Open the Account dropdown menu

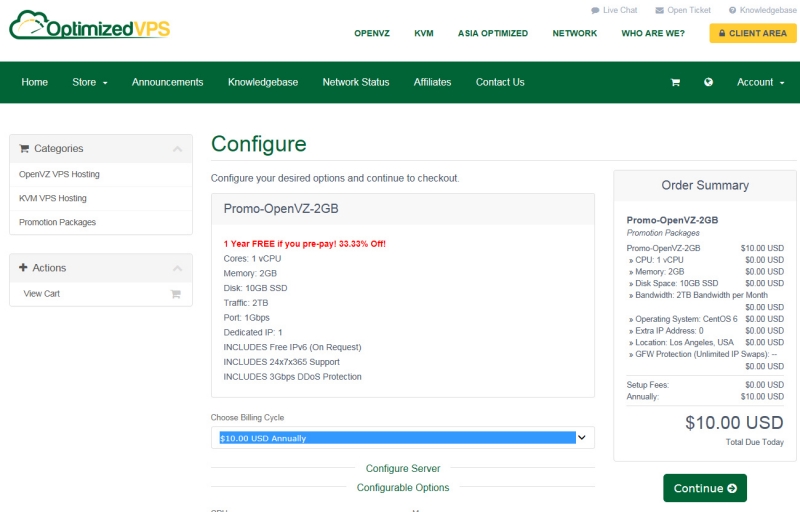[x=760, y=82]
